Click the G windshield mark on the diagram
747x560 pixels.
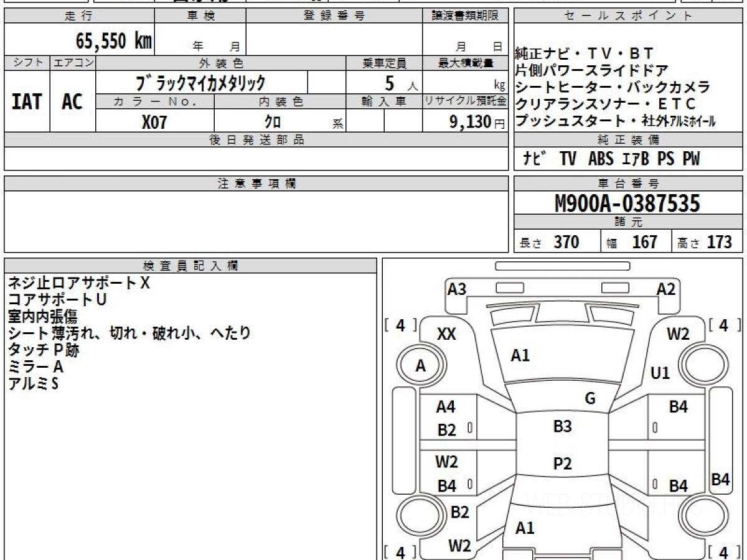pyautogui.click(x=590, y=399)
